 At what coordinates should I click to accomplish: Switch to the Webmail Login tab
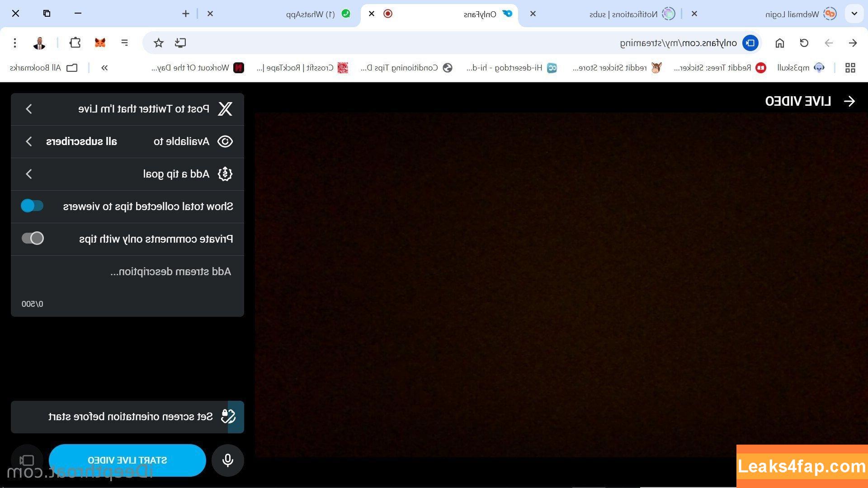point(791,14)
